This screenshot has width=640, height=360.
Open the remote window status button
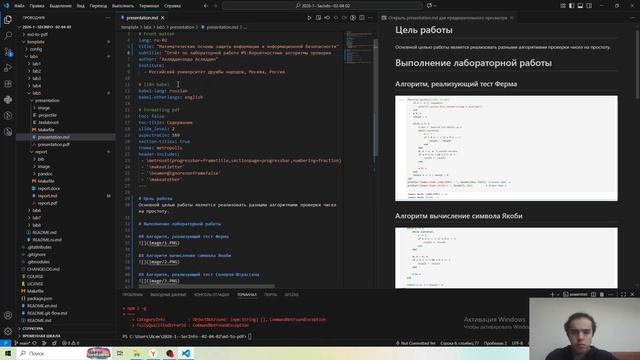[5, 343]
